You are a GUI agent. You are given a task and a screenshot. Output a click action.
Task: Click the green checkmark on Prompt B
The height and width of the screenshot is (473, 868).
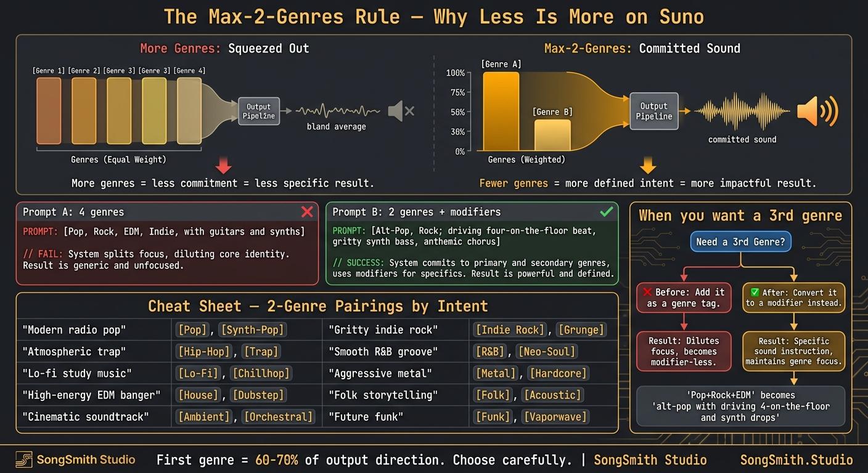[607, 212]
